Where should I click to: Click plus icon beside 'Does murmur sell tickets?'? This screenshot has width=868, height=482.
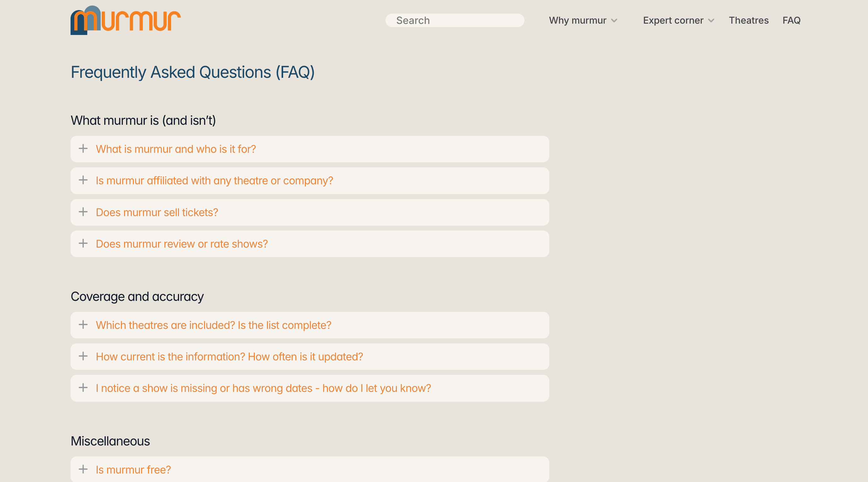coord(83,212)
